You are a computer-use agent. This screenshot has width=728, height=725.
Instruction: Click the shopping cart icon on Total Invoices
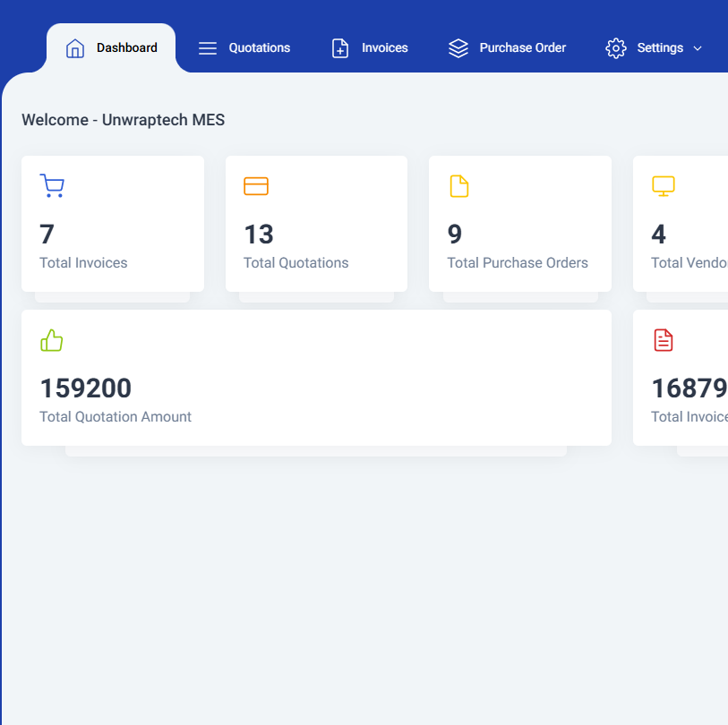[x=52, y=186]
